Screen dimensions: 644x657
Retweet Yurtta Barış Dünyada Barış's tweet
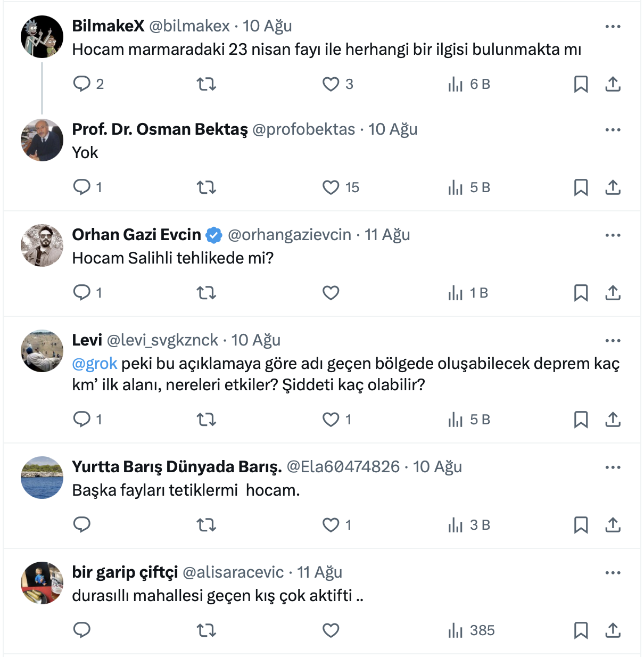pyautogui.click(x=207, y=525)
